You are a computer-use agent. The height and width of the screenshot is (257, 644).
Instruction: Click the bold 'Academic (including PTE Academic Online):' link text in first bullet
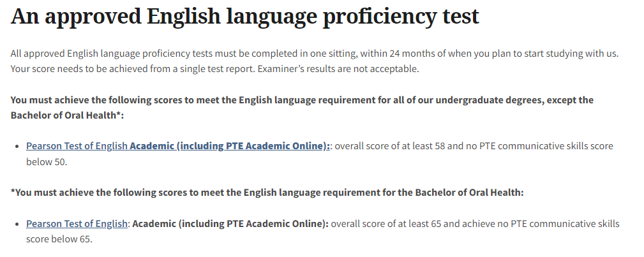(230, 146)
